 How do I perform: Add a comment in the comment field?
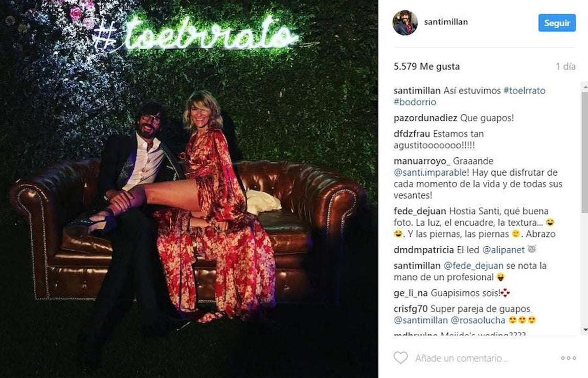point(461,358)
